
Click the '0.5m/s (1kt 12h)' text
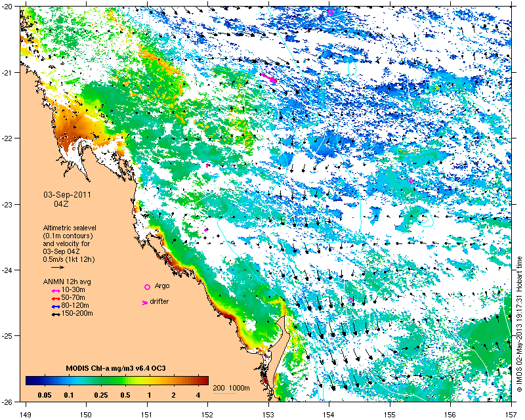tap(69, 259)
